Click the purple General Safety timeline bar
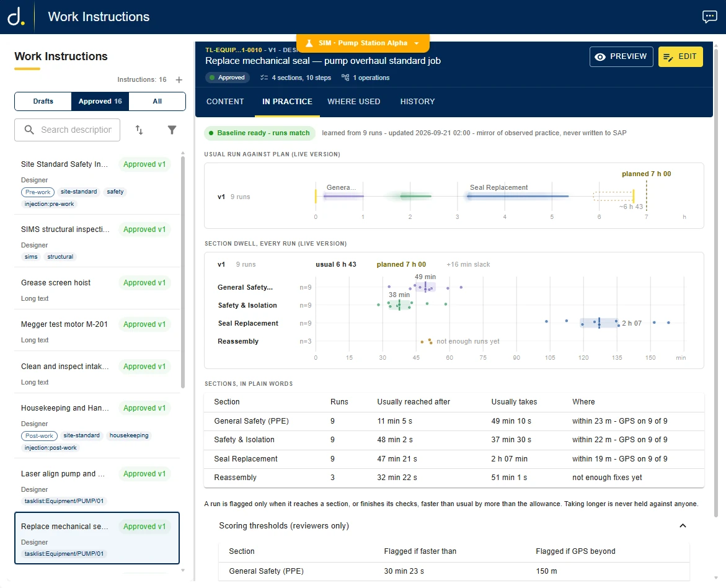The height and width of the screenshot is (588, 726). [x=343, y=197]
